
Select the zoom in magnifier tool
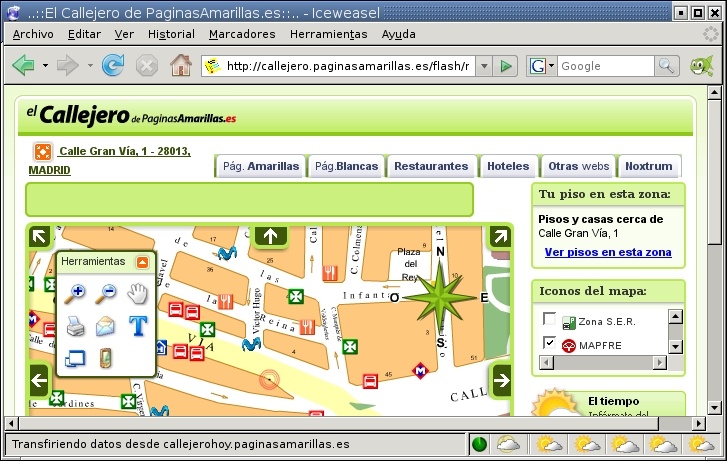click(75, 293)
